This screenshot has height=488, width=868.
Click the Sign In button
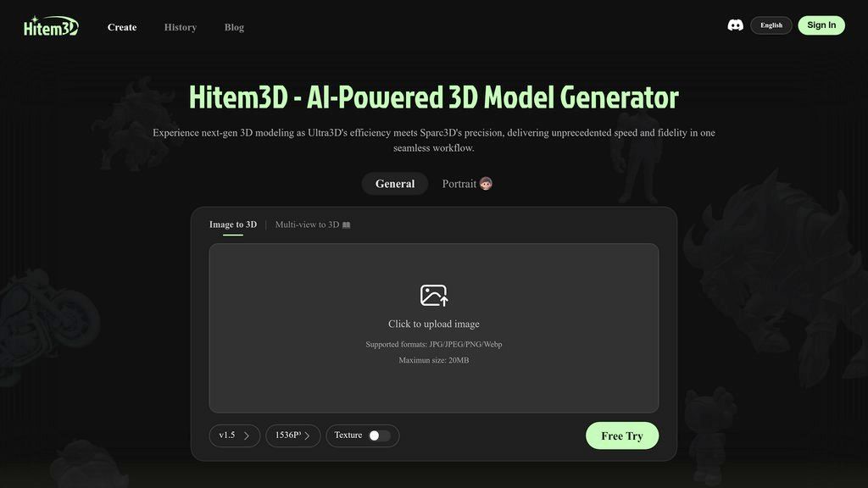click(x=821, y=25)
